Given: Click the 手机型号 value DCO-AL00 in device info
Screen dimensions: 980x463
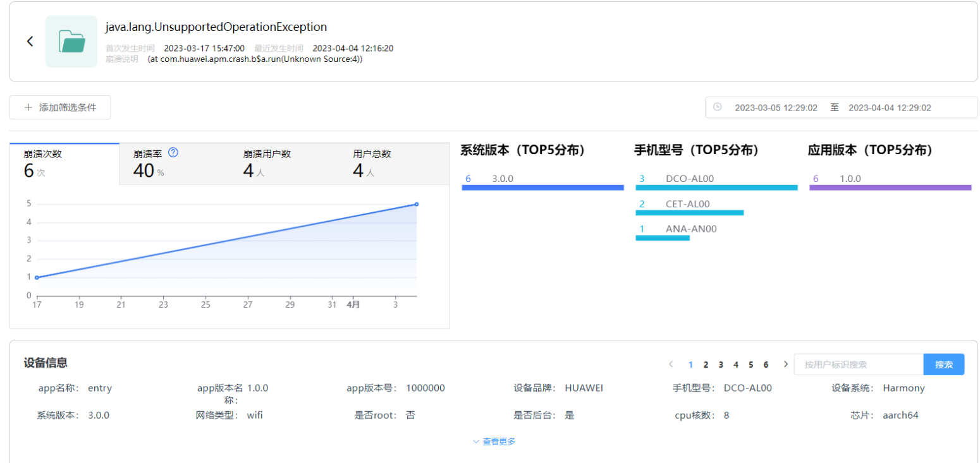Looking at the screenshot, I should tap(748, 388).
